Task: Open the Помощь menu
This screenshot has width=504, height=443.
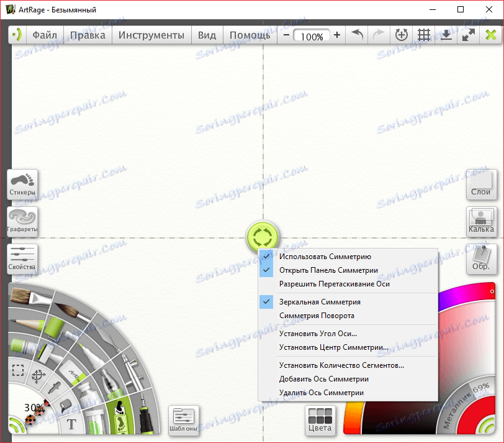Action: pos(250,35)
